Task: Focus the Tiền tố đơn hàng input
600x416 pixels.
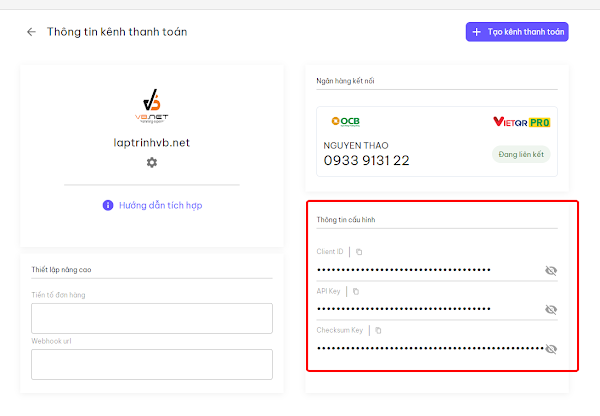Action: coord(151,318)
